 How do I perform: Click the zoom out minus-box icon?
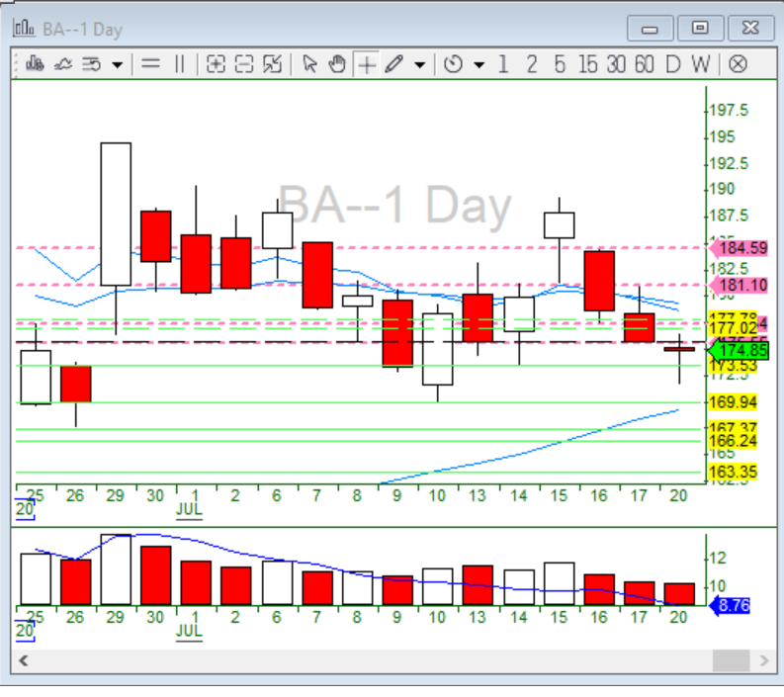click(243, 64)
